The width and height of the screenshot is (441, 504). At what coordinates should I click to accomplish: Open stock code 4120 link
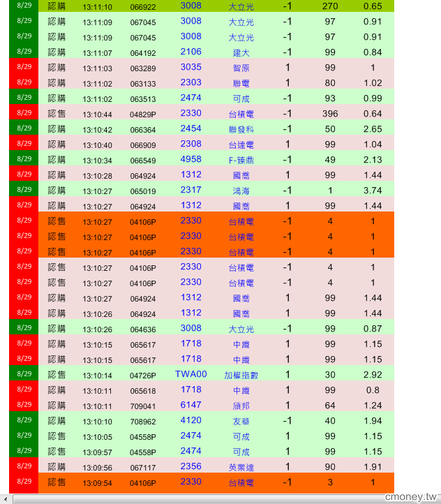(x=190, y=420)
